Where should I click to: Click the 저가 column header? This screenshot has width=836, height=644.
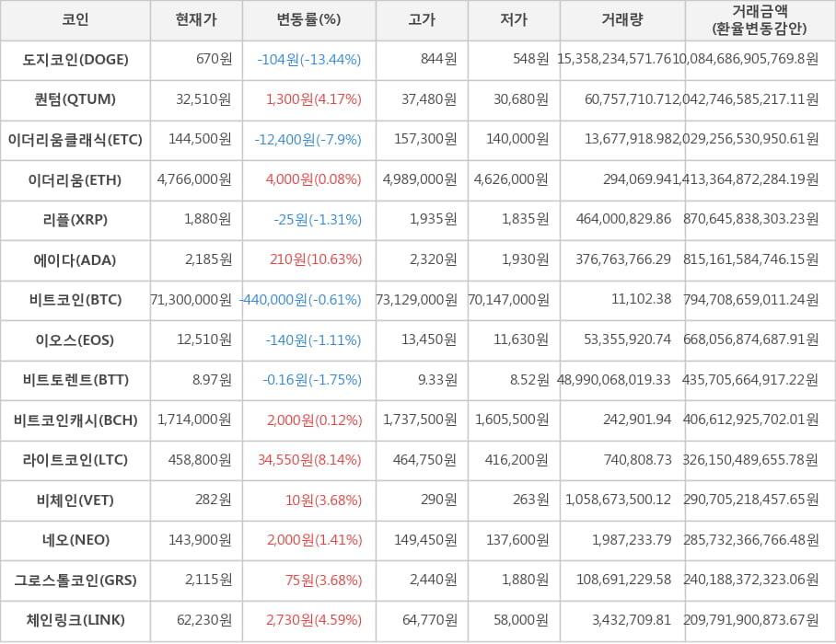pos(514,19)
